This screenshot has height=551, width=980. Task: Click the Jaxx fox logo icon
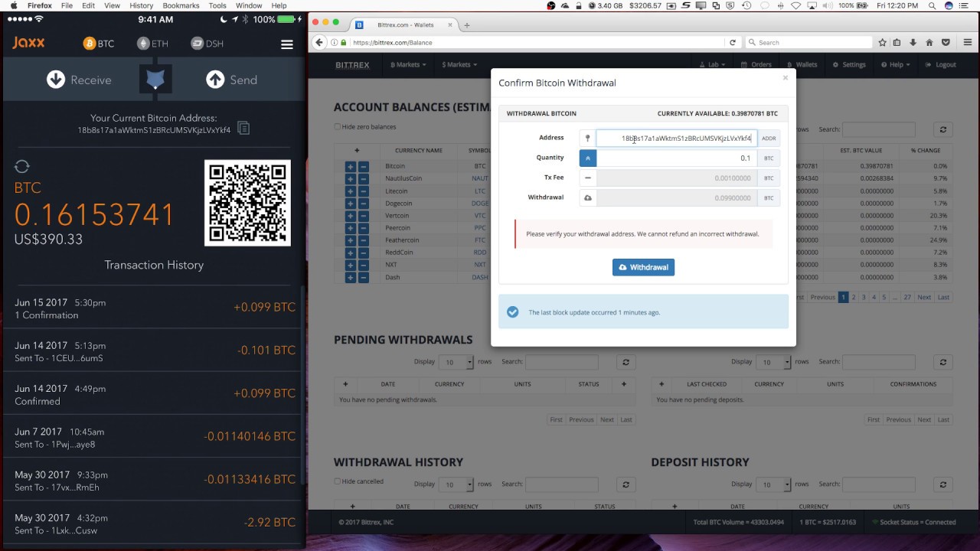155,80
